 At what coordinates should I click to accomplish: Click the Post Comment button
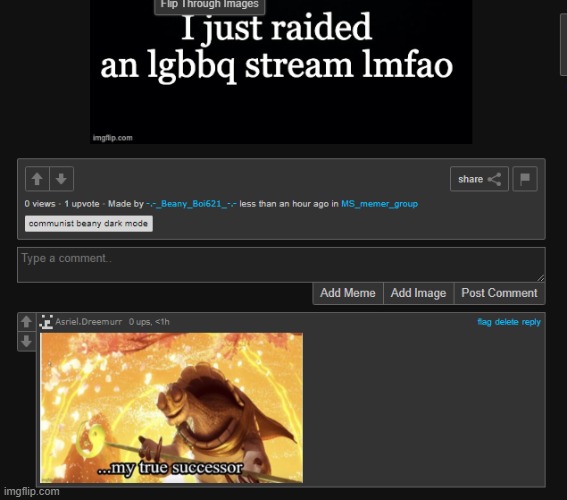[499, 293]
